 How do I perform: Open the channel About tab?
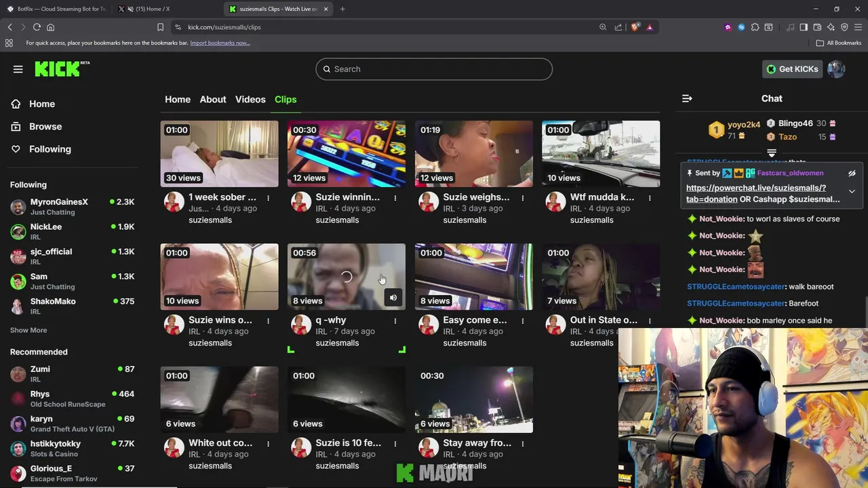click(213, 99)
